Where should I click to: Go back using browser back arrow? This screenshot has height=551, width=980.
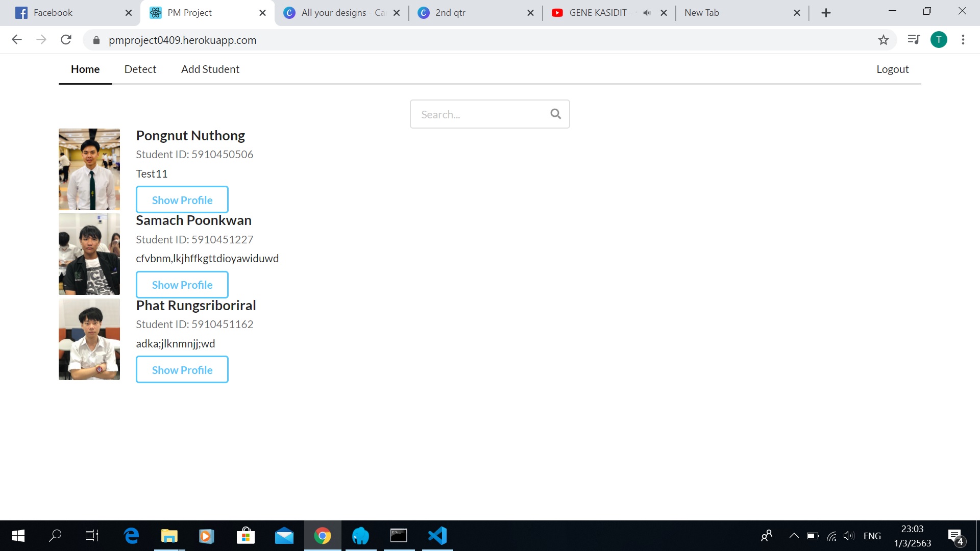click(x=17, y=40)
